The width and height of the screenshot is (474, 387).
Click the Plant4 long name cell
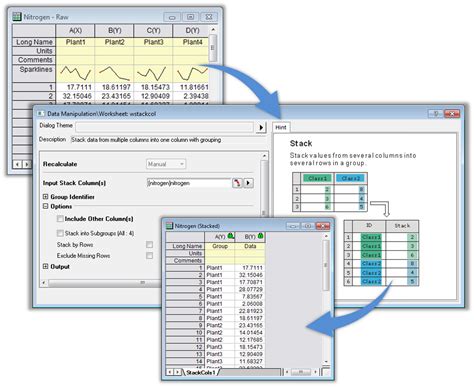pos(192,42)
